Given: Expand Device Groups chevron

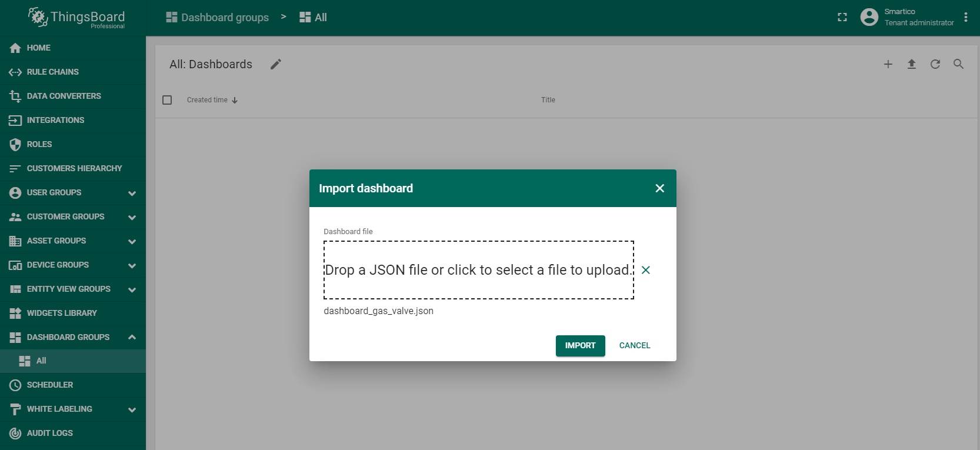Looking at the screenshot, I should (132, 265).
